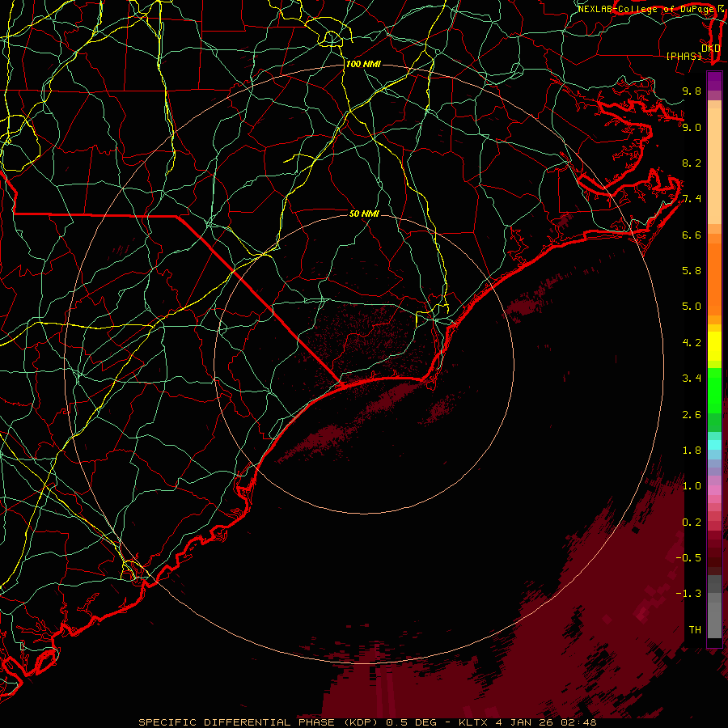Click the 6.6 value on the color scale
728x728 pixels.
692,235
